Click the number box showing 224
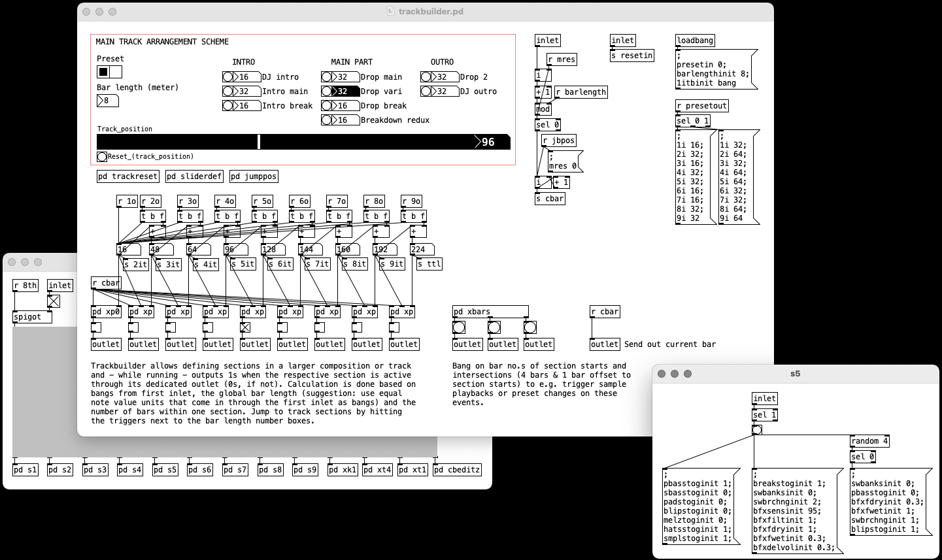 tap(422, 249)
